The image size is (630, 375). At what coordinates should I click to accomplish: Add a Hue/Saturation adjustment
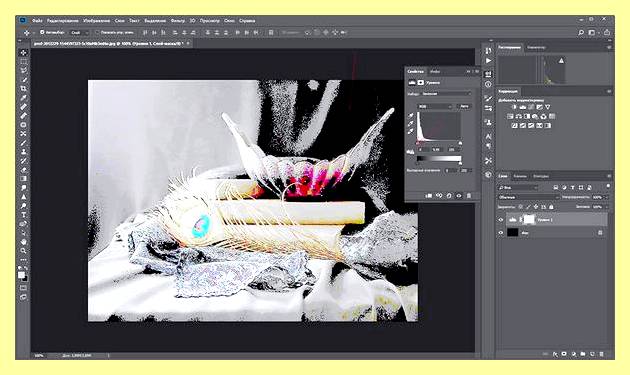[x=510, y=116]
